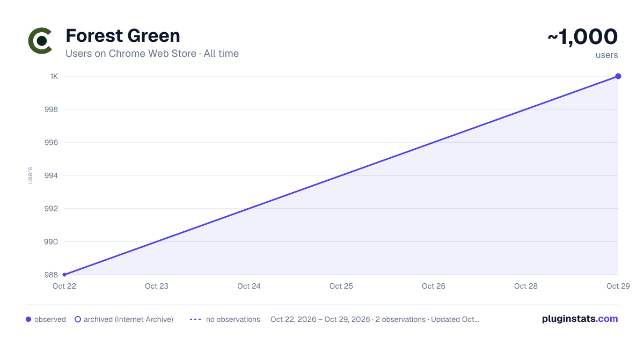This screenshot has width=644, height=338.
Task: Click the 996 y-axis label
Action: (52, 143)
